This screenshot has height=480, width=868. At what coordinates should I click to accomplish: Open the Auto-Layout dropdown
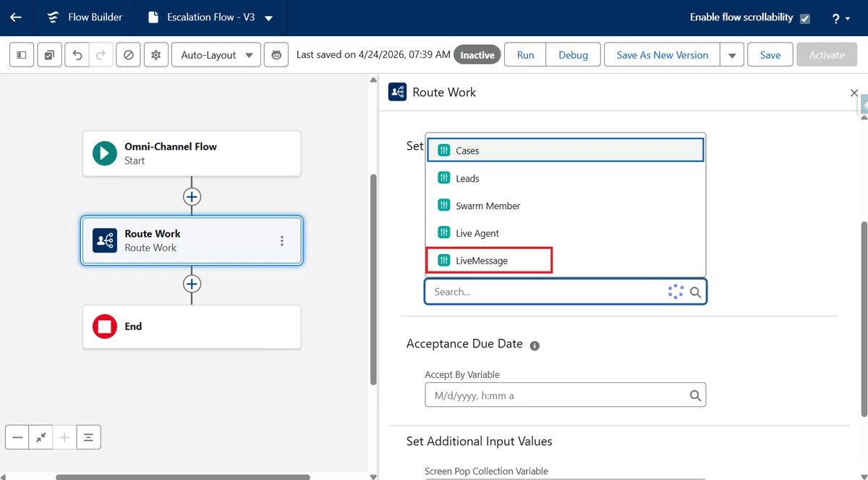216,55
